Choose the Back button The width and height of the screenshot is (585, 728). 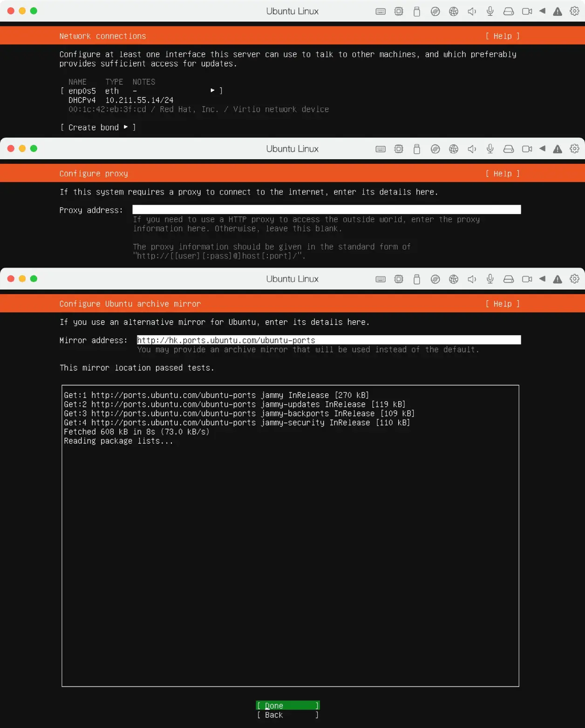tap(288, 715)
